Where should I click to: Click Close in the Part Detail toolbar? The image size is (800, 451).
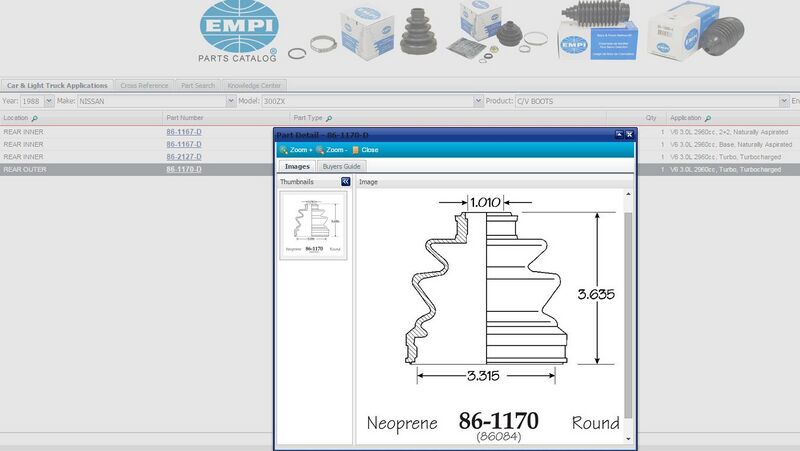click(x=365, y=150)
